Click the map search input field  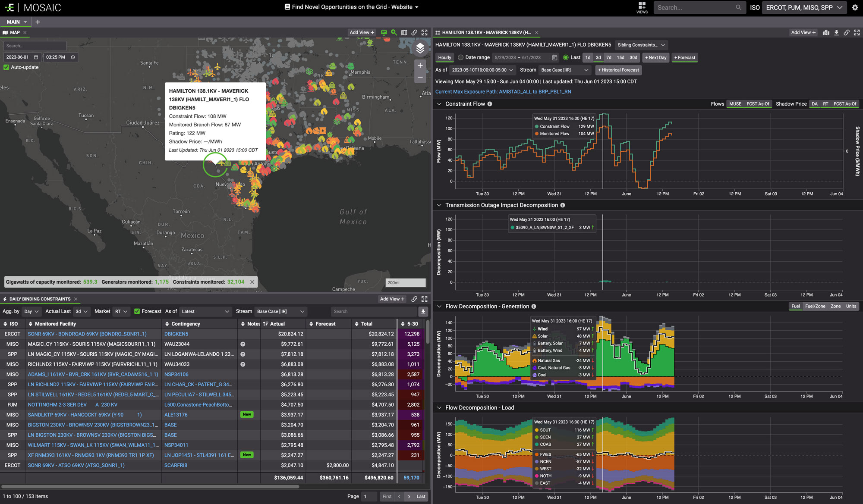pyautogui.click(x=35, y=46)
